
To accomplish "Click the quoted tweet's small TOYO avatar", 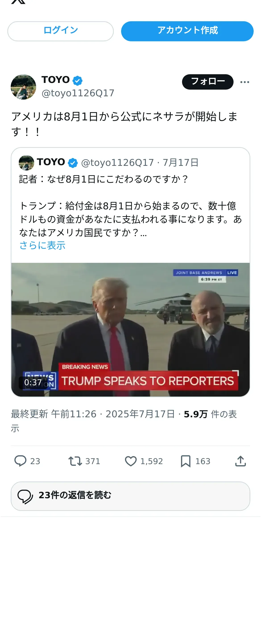I will (27, 163).
